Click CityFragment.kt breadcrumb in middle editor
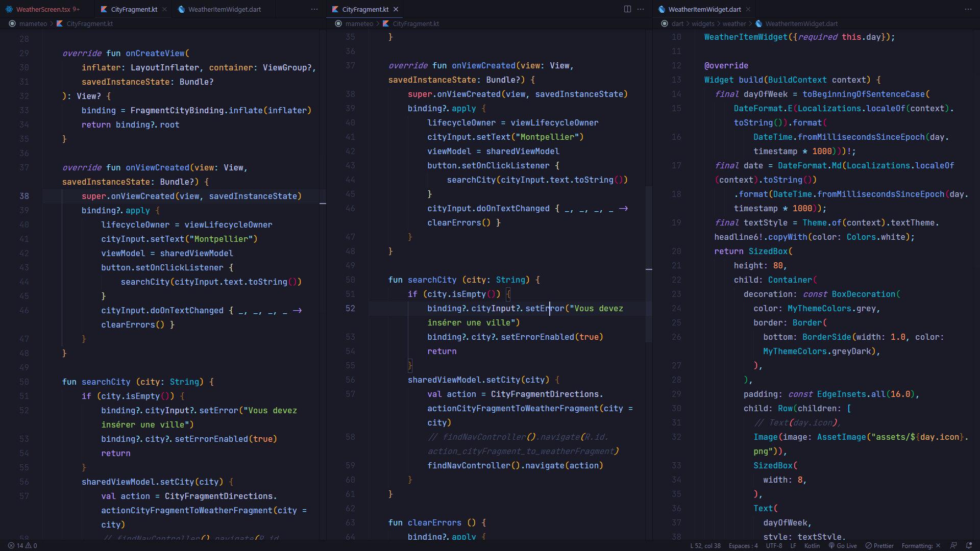The image size is (980, 551). coord(415,23)
